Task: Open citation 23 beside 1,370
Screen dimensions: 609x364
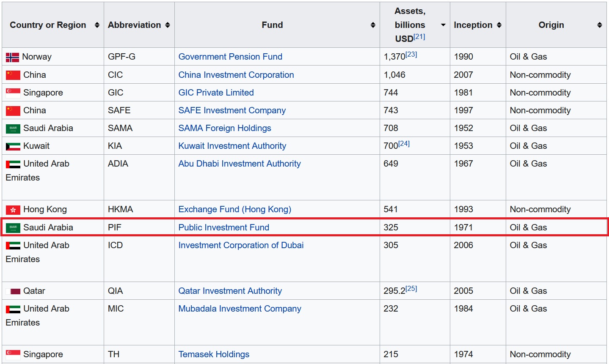Action: click(411, 55)
